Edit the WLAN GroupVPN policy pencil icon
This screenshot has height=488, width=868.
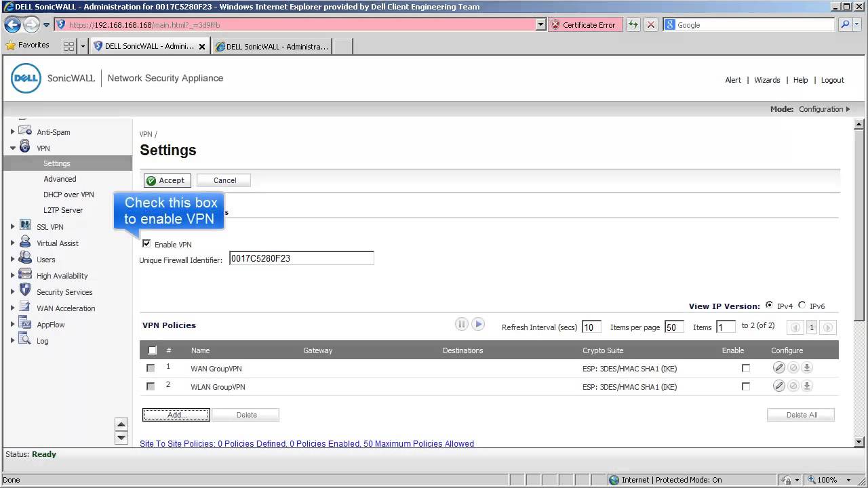tap(779, 386)
